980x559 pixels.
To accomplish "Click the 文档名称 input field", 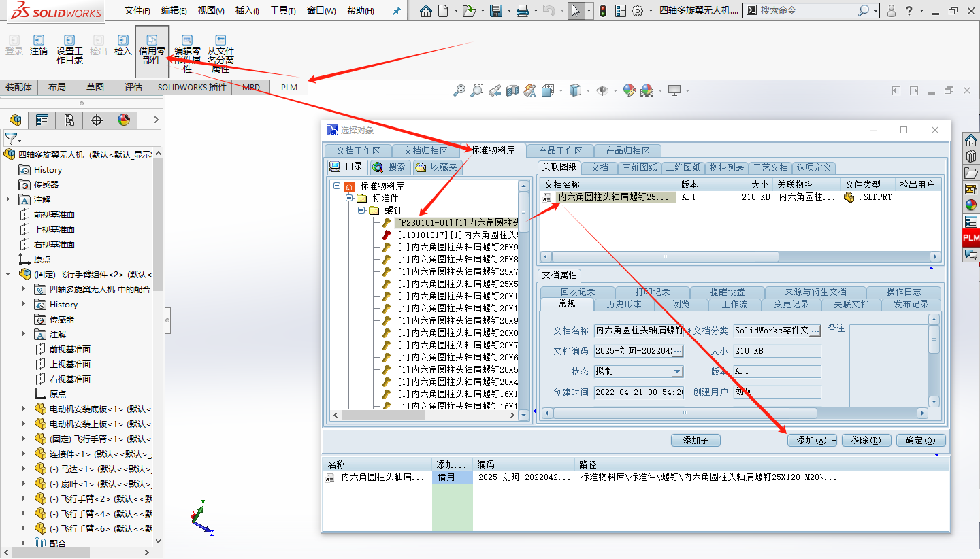I will coord(638,331).
